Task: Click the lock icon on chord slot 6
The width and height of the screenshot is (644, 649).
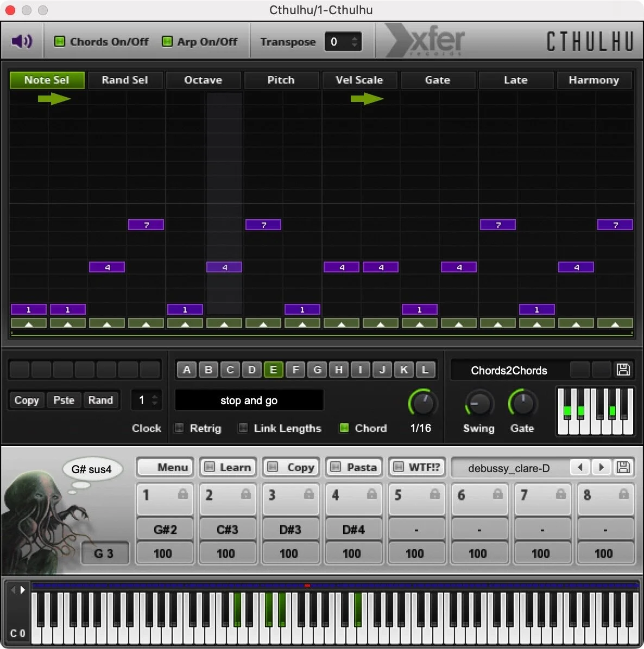Action: [x=497, y=494]
